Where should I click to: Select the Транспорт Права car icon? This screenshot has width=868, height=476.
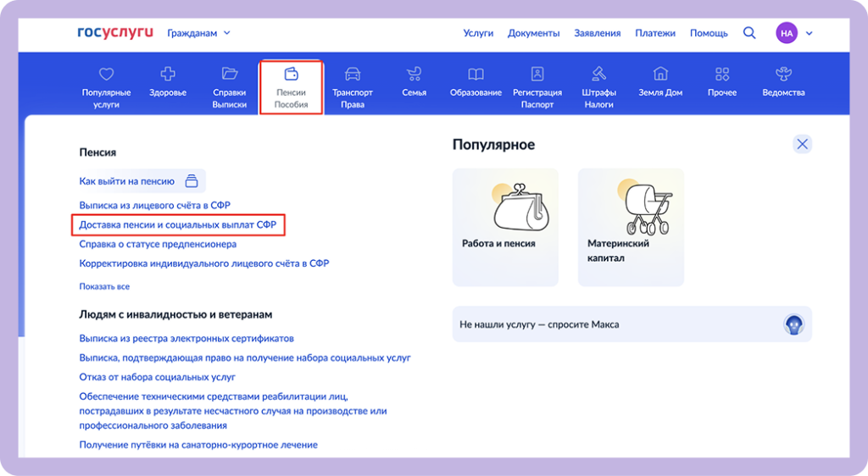pyautogui.click(x=353, y=74)
